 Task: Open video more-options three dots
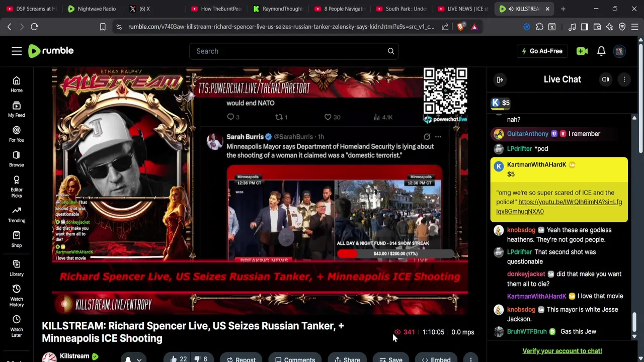tap(470, 359)
